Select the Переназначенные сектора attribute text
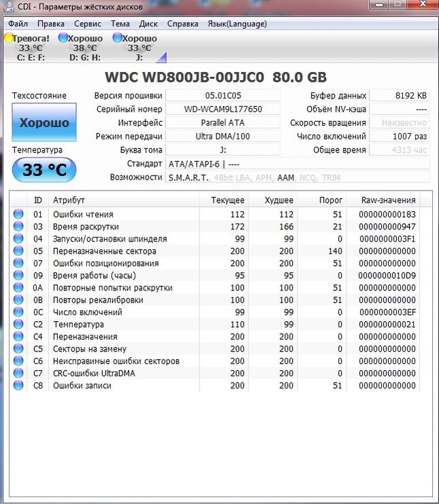This screenshot has height=504, width=439. click(x=105, y=251)
